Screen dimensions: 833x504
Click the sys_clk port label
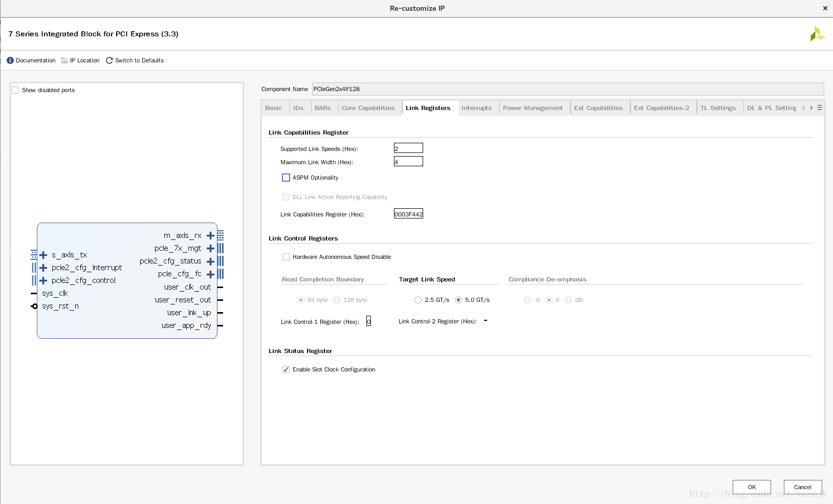55,293
